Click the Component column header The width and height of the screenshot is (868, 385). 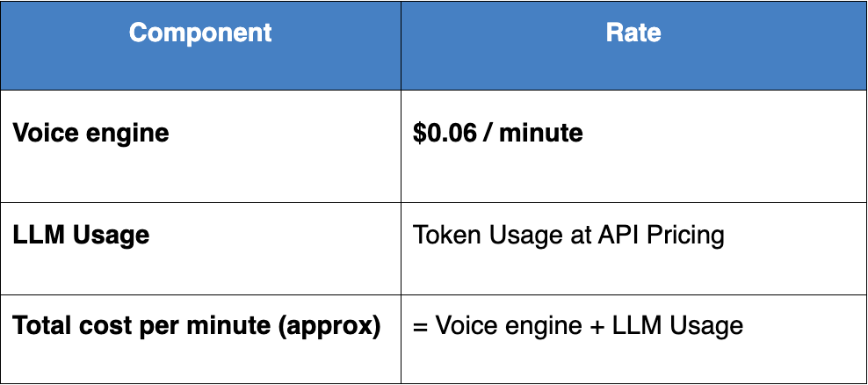pyautogui.click(x=200, y=33)
